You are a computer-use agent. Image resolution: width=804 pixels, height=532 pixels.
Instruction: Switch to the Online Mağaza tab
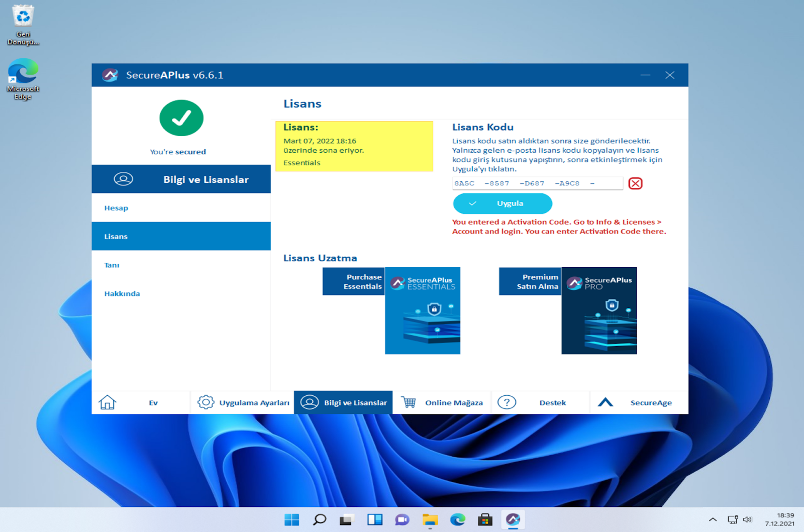click(442, 402)
